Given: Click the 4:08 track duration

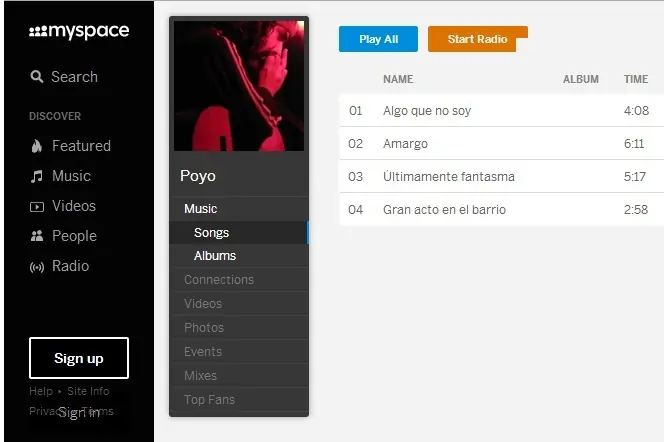Looking at the screenshot, I should click(636, 110).
